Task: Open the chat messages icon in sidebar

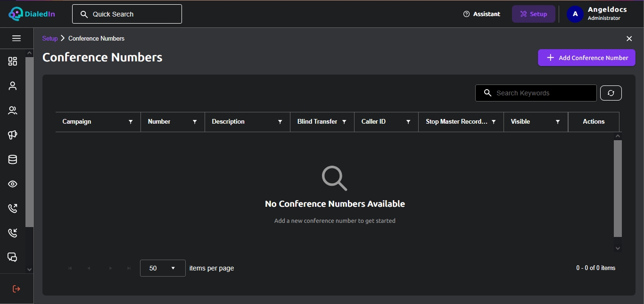Action: click(x=13, y=257)
